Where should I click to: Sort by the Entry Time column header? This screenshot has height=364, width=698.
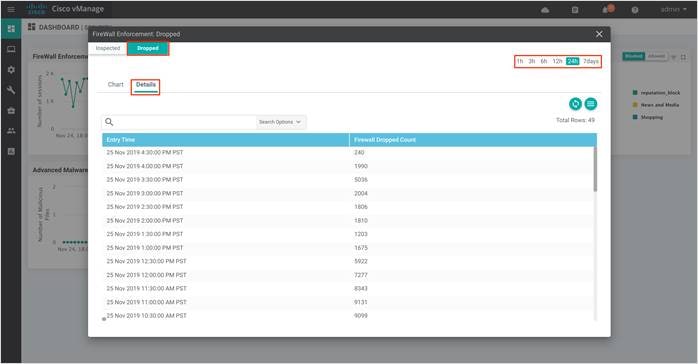[x=226, y=140]
